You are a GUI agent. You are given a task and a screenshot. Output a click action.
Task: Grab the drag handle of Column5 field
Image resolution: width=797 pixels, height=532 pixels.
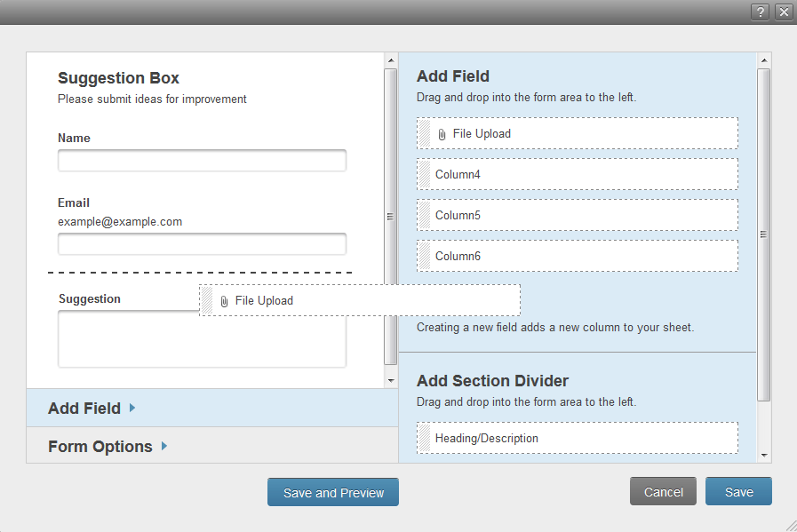425,216
